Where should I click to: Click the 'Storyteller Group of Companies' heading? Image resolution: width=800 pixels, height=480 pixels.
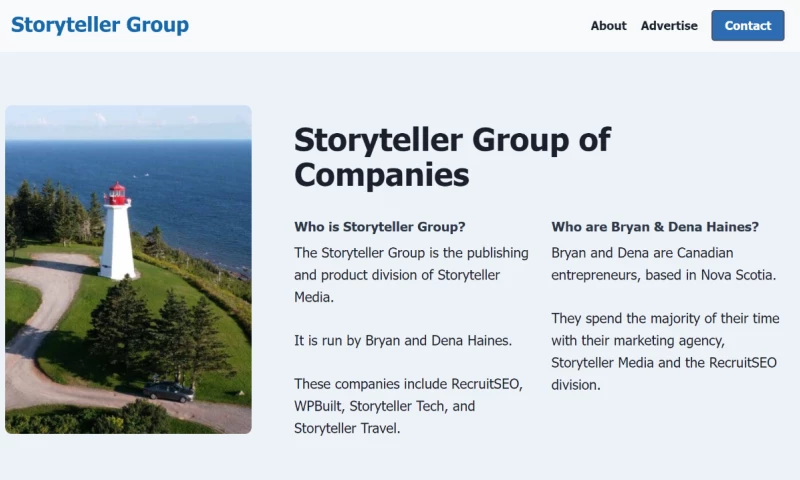click(452, 157)
